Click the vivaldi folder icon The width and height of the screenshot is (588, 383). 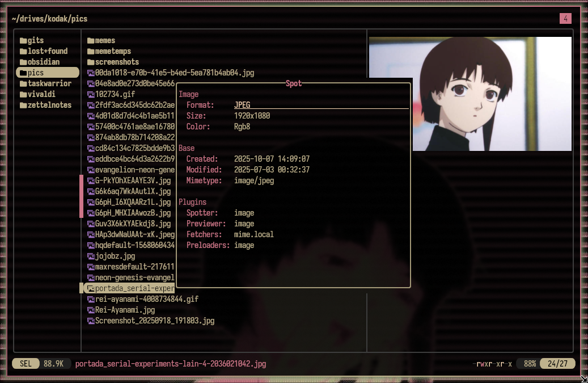tap(23, 95)
